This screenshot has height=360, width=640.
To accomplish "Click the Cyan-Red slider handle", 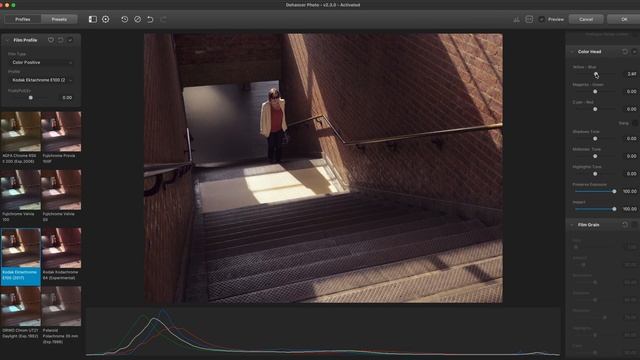I will (x=595, y=109).
